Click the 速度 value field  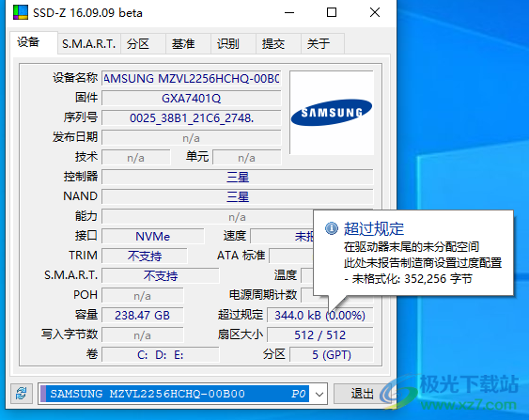coord(282,236)
